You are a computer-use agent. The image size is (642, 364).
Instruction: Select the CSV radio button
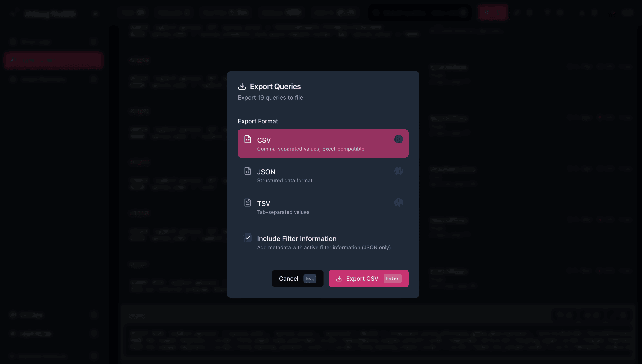click(x=398, y=139)
